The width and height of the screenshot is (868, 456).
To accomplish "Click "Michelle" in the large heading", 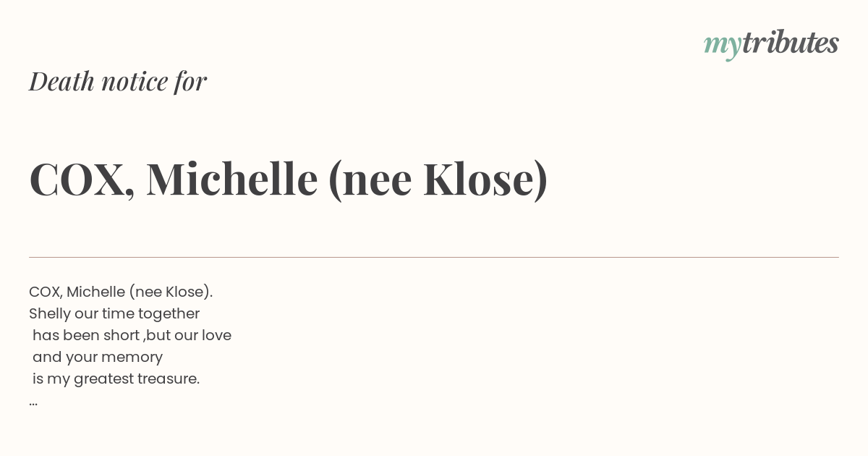I will click(231, 179).
